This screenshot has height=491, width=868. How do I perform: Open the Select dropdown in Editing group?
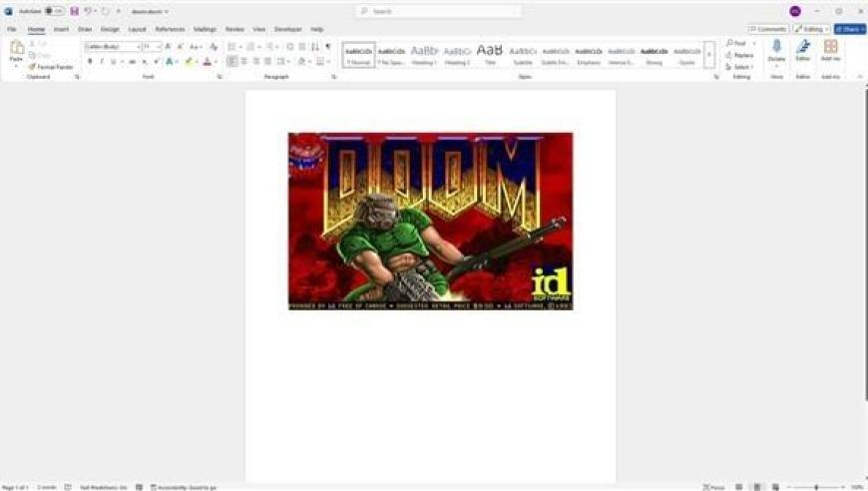pyautogui.click(x=740, y=67)
